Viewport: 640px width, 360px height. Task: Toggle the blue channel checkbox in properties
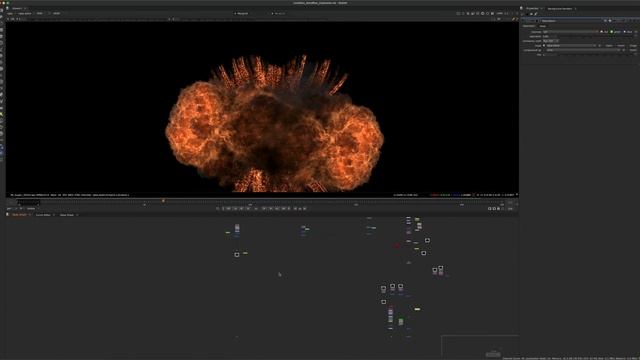(624, 31)
